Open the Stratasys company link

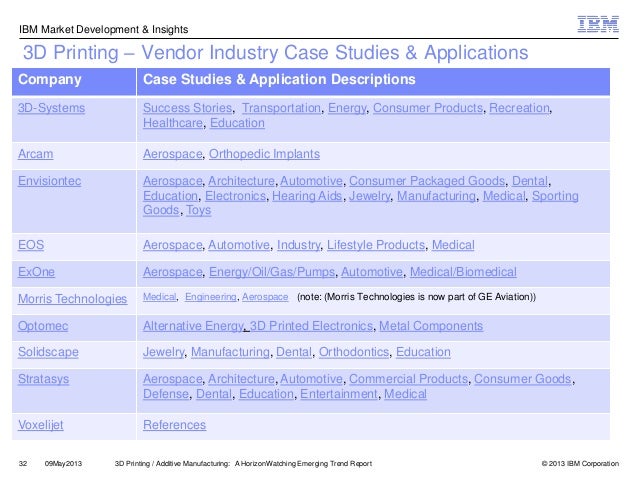coord(44,379)
